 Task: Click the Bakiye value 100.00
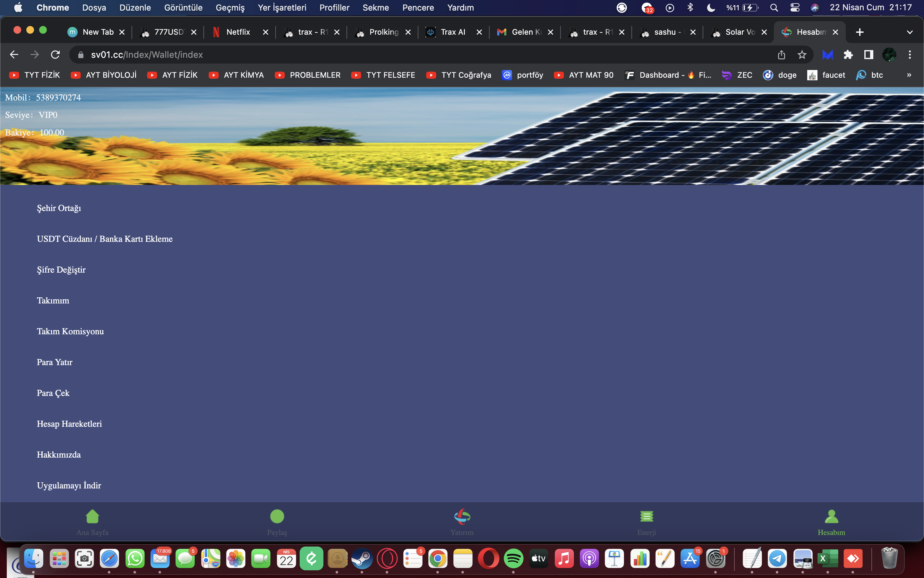point(52,133)
